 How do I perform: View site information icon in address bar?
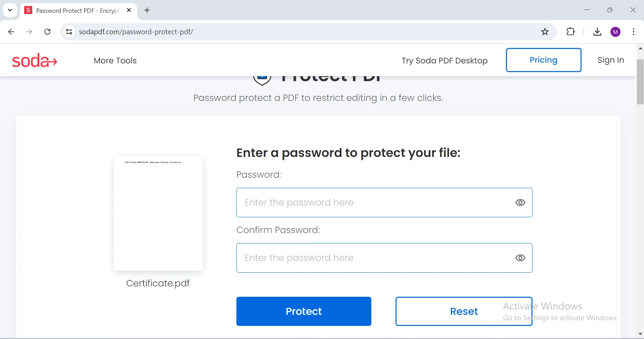click(x=69, y=32)
